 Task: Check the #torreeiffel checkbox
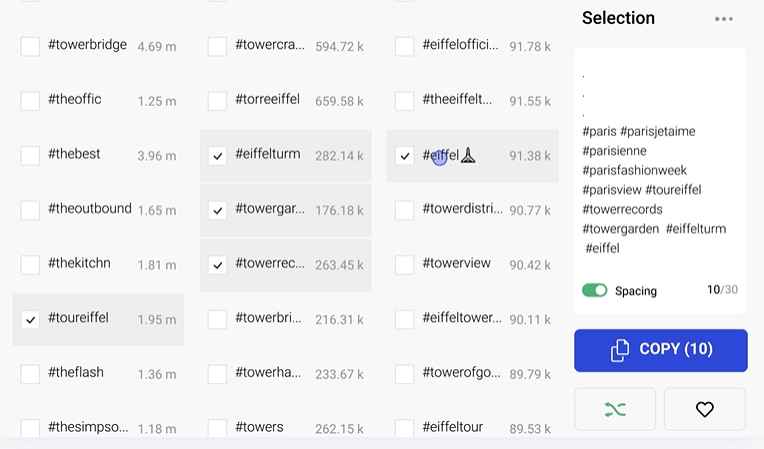[218, 101]
